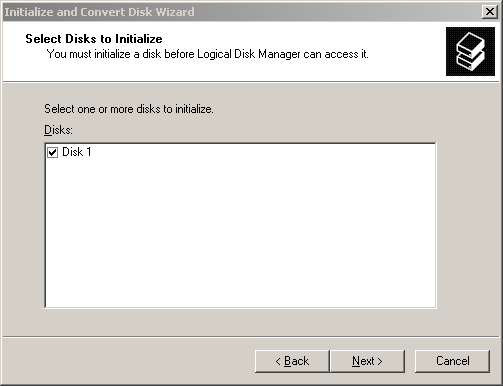Image resolution: width=503 pixels, height=386 pixels.
Task: Click the blue disk drives graphic in header
Action: [470, 51]
